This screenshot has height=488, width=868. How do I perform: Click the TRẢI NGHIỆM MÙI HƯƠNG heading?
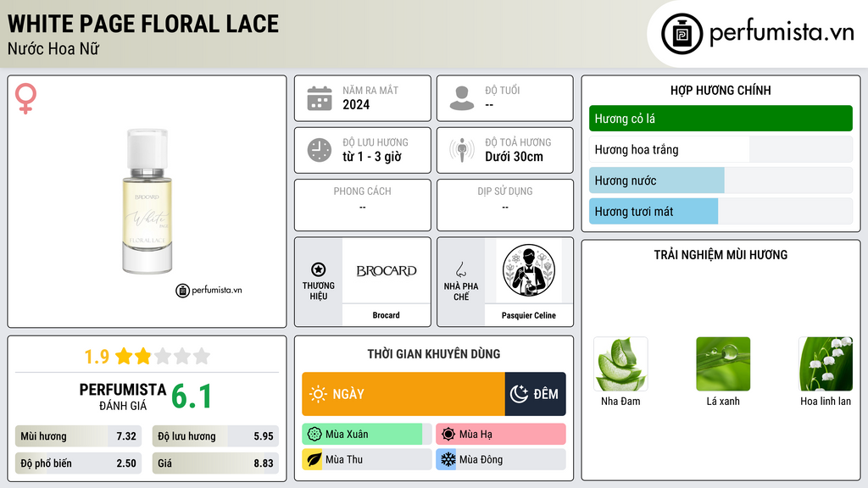coord(721,255)
